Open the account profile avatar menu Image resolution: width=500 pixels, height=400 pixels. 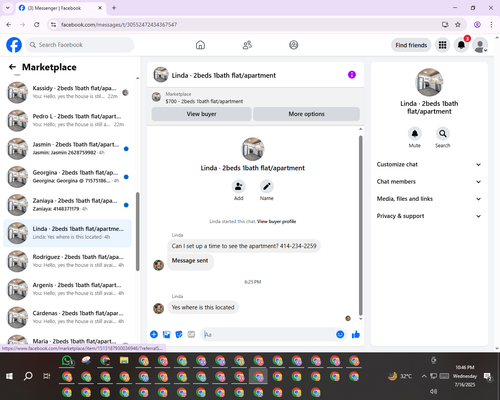(x=480, y=45)
